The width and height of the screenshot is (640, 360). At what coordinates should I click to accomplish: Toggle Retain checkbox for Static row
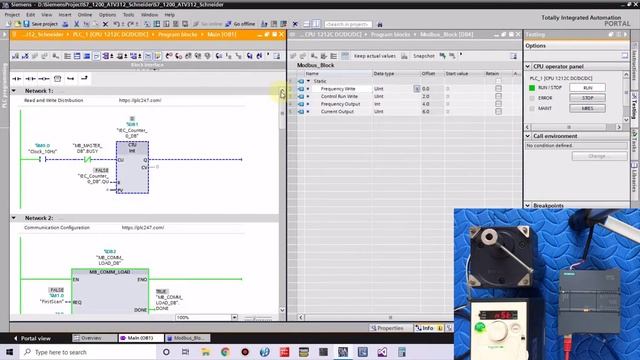point(498,81)
